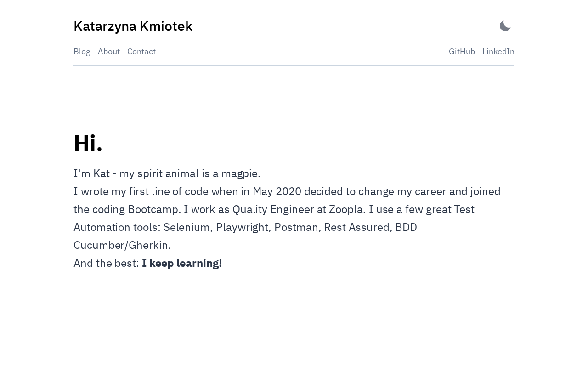Click the "Cucumber/Gherkin" text
The height and width of the screenshot is (368, 588).
(122, 245)
